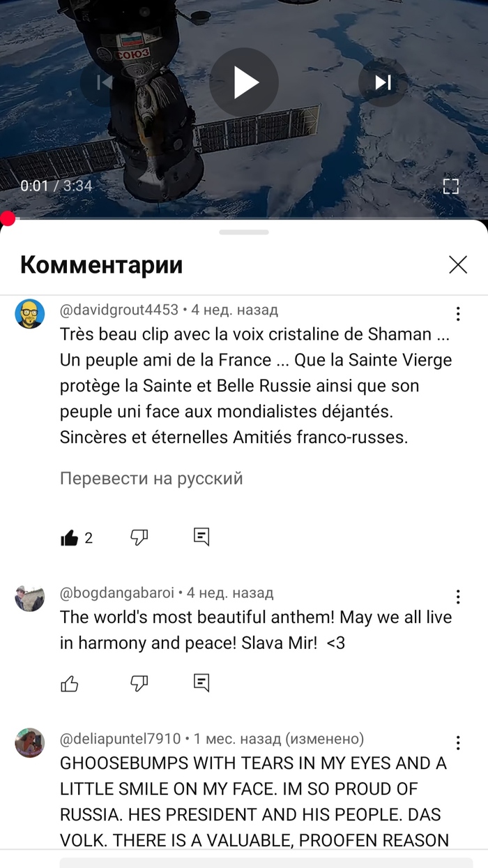Dislike bogdangabaroi's anthem comment

139,682
